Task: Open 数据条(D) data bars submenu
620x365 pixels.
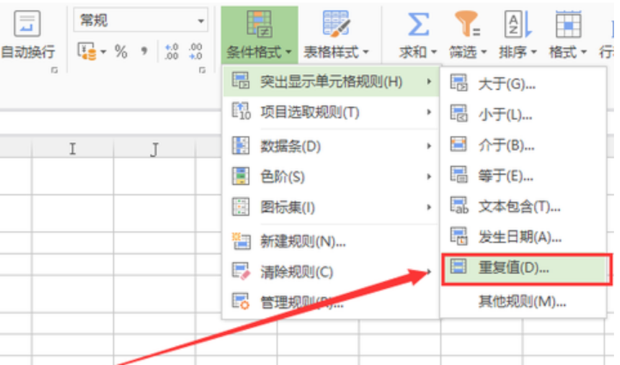Action: (331, 146)
